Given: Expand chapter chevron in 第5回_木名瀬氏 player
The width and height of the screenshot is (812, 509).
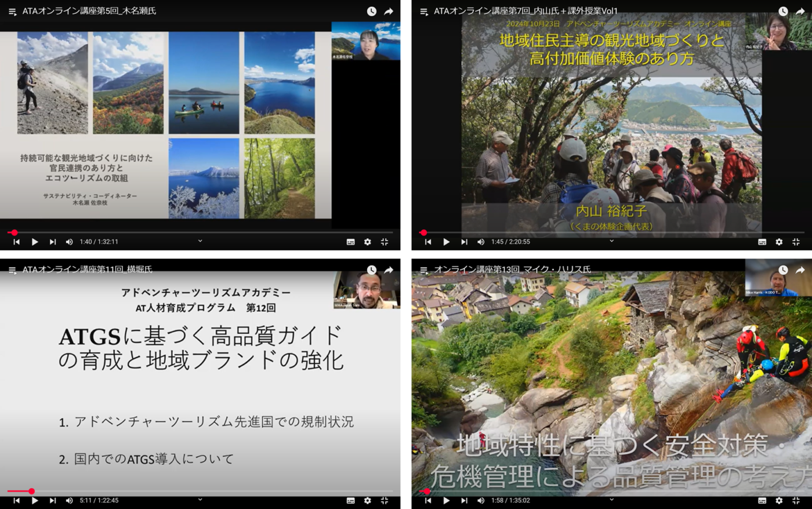Looking at the screenshot, I should [x=200, y=241].
